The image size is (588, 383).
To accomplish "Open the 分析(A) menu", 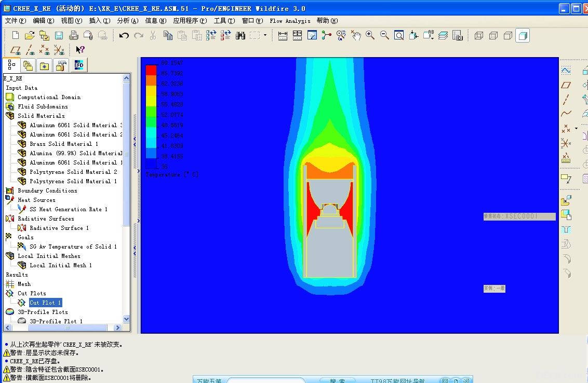I will pos(127,21).
